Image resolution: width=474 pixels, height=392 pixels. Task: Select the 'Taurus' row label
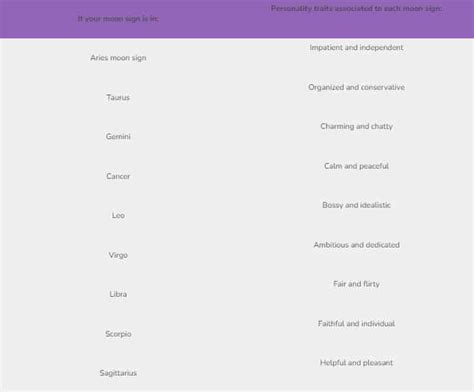point(118,97)
